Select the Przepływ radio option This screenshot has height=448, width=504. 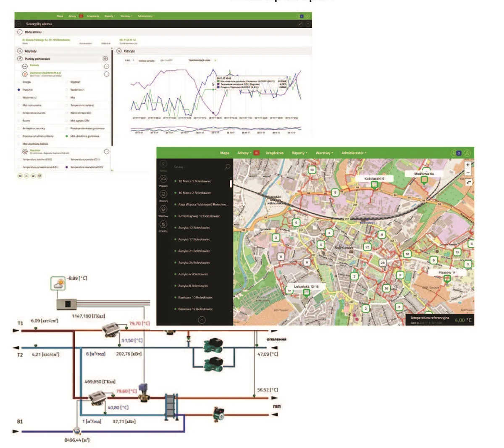tap(19, 90)
